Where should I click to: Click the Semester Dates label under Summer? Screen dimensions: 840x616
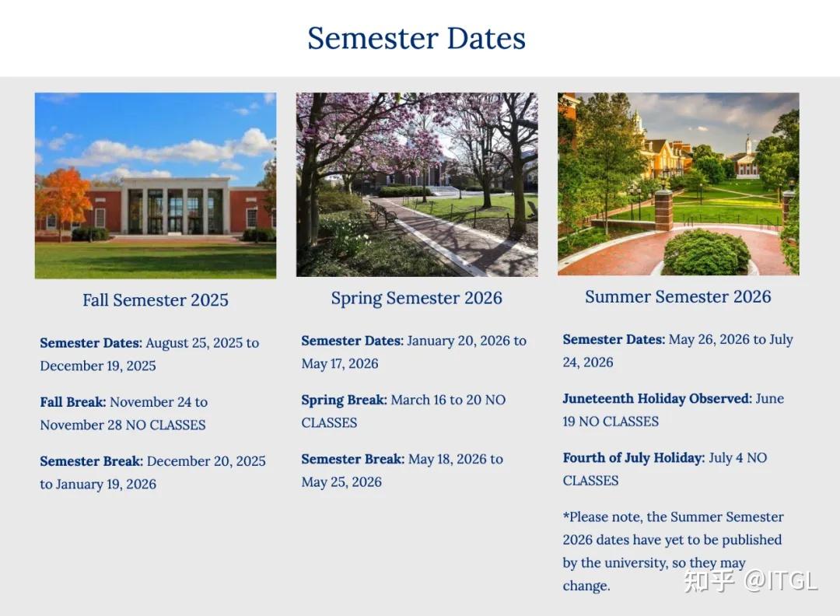coord(614,340)
